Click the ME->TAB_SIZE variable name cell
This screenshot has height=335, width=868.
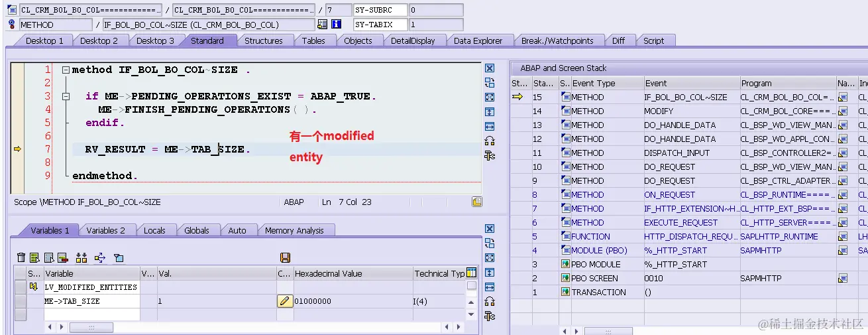click(x=91, y=301)
